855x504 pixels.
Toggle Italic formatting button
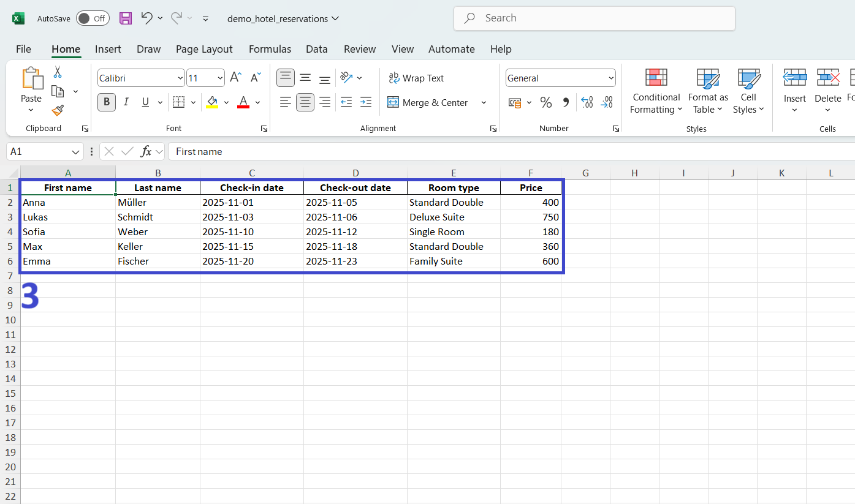click(x=126, y=102)
